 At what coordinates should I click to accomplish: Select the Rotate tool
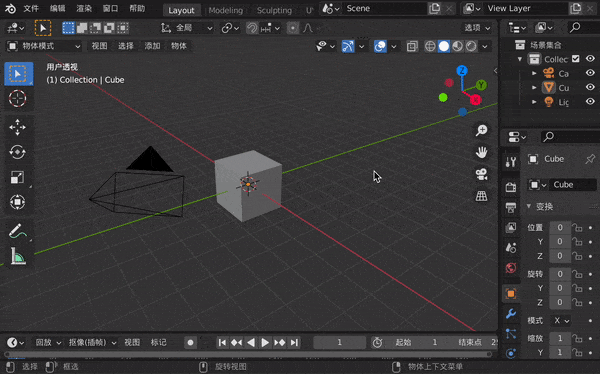(x=18, y=152)
